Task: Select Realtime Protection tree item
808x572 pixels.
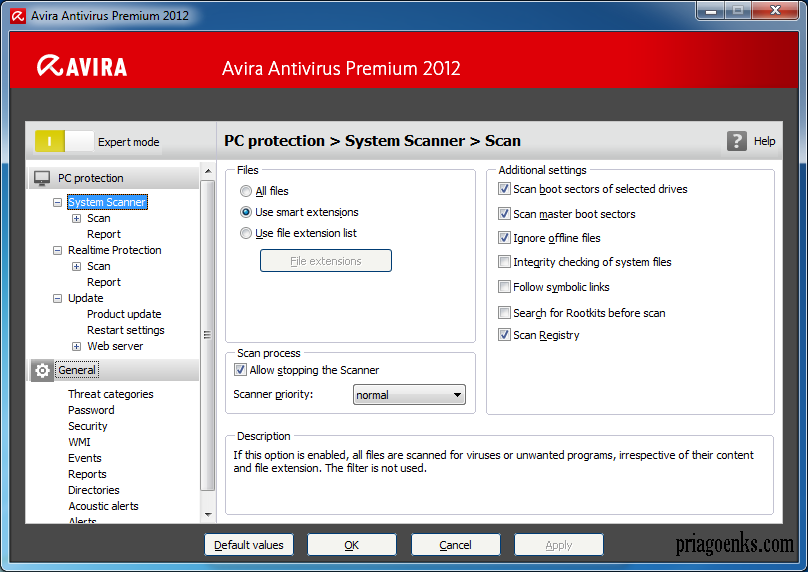Action: pos(114,250)
